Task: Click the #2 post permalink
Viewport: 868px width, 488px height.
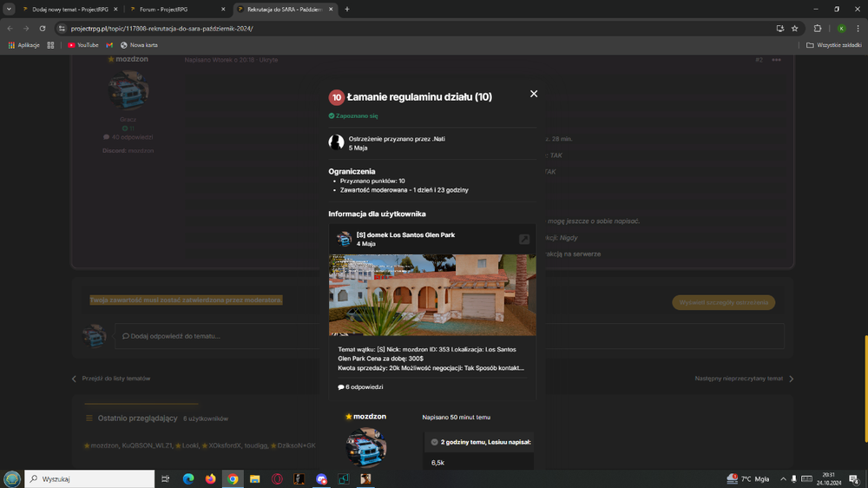Action: 759,60
